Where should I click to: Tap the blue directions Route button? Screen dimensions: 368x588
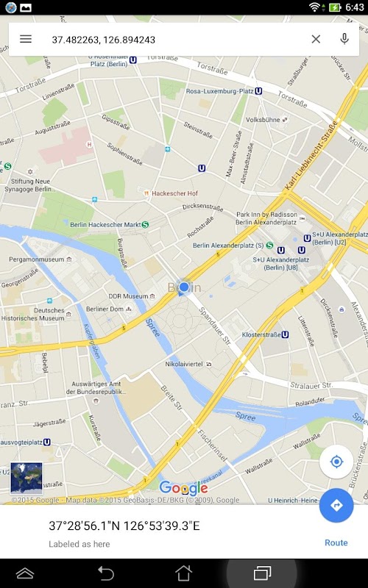tap(336, 505)
